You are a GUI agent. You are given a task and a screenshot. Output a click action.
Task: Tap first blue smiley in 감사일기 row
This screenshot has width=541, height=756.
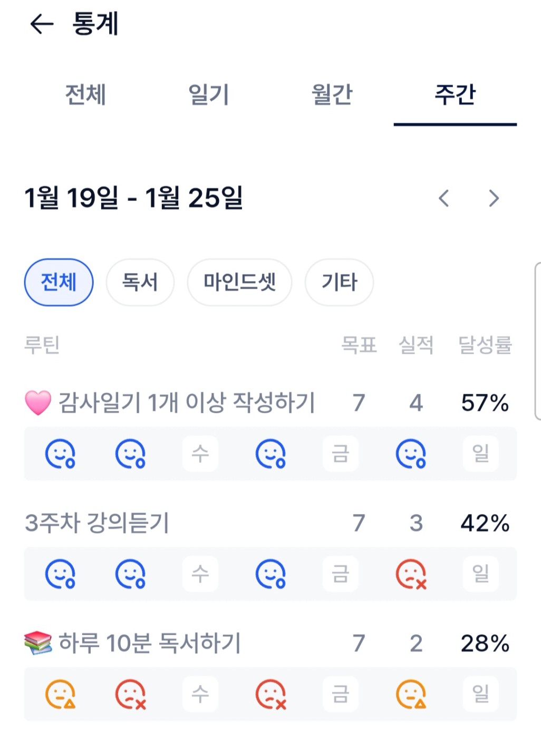coord(60,454)
